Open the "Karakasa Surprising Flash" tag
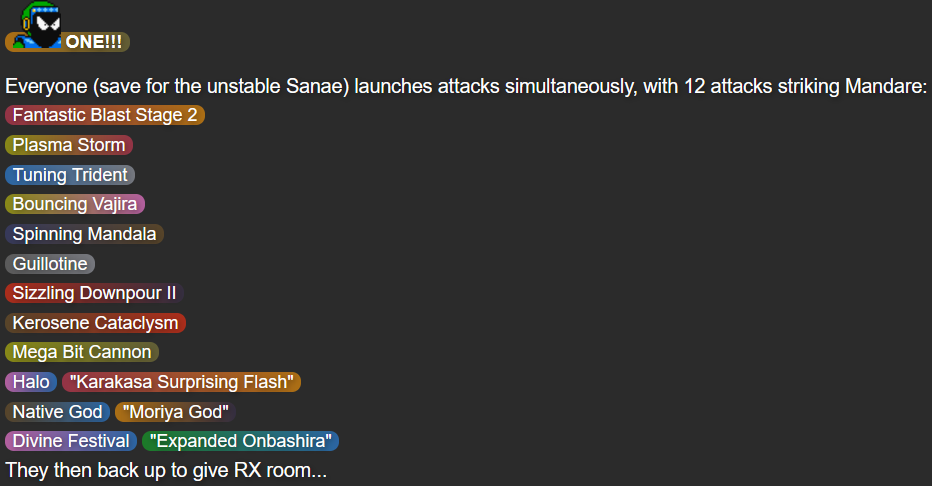 click(x=181, y=382)
